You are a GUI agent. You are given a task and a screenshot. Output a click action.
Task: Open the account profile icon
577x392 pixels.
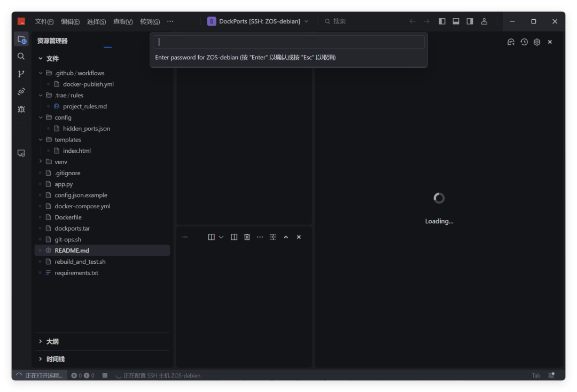[x=484, y=21]
